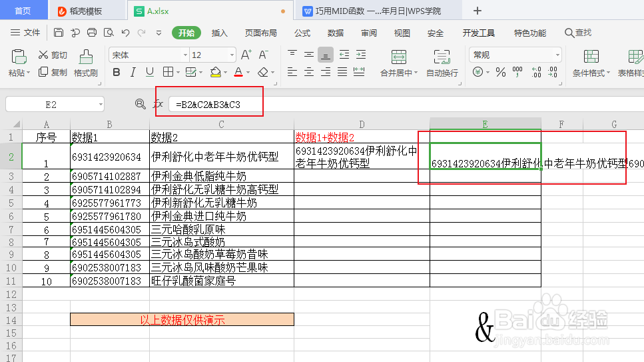Click the Paste clipboard icon

tap(19, 57)
